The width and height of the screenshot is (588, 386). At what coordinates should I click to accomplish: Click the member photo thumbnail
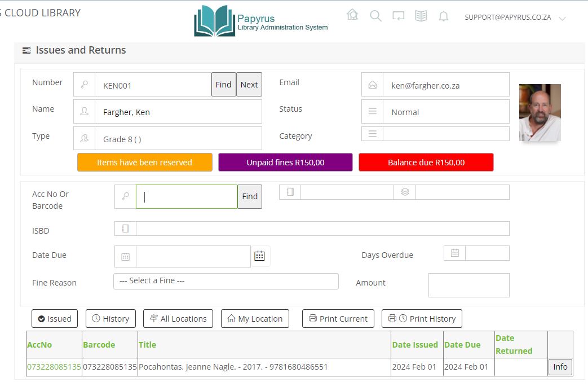(x=540, y=112)
